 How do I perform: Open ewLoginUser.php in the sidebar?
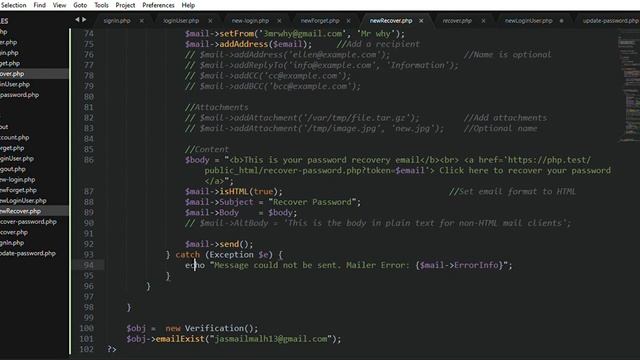click(x=23, y=201)
